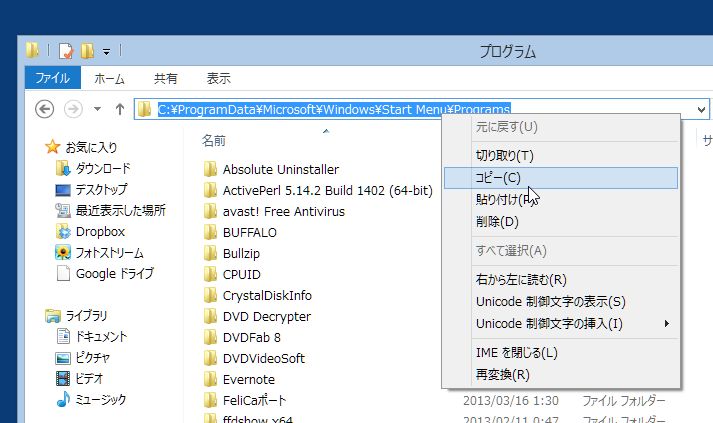Image resolution: width=713 pixels, height=423 pixels.
Task: Click the ビデオ film icon
Action: [x=63, y=378]
